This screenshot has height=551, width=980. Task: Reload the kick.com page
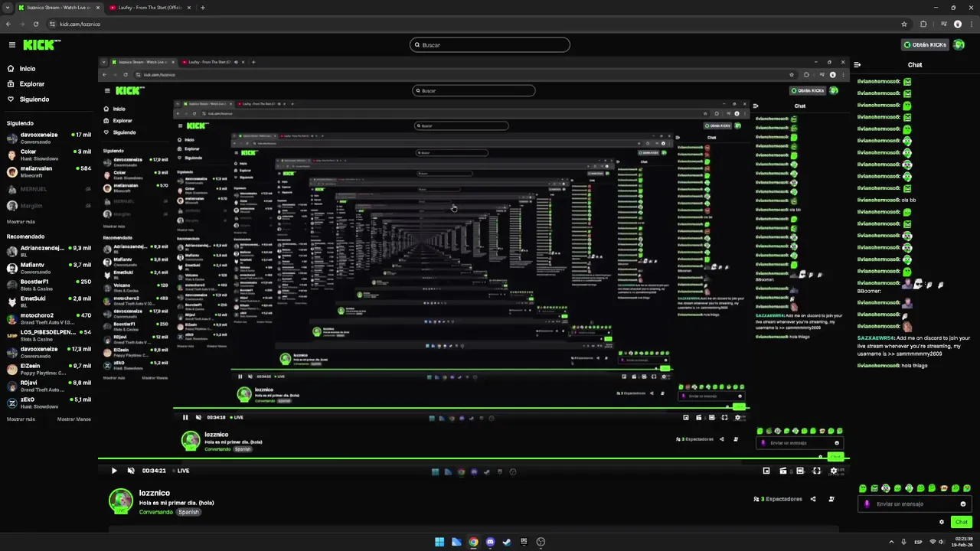(35, 24)
